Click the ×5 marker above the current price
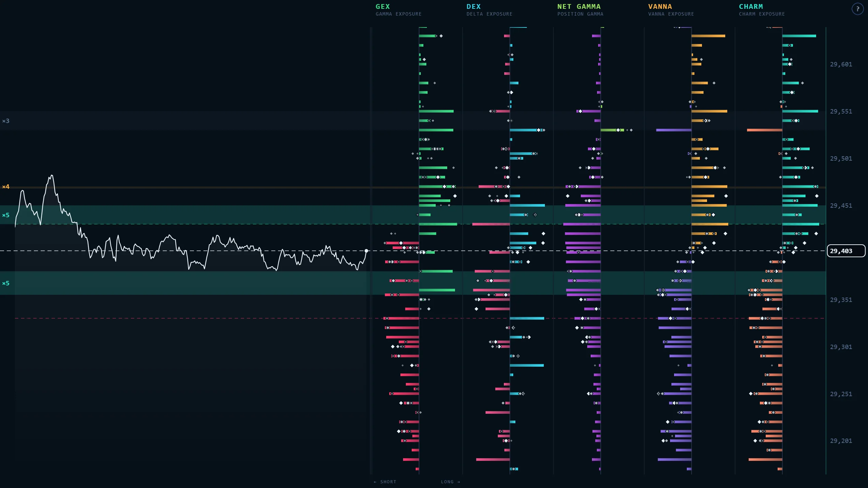Screen dimensions: 868x488 click(x=6, y=215)
